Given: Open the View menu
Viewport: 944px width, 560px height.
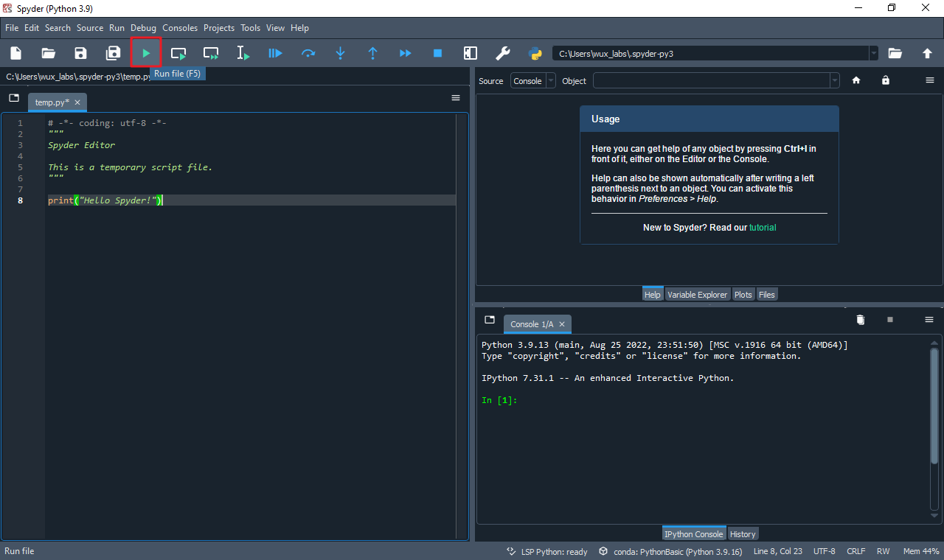Looking at the screenshot, I should [276, 28].
